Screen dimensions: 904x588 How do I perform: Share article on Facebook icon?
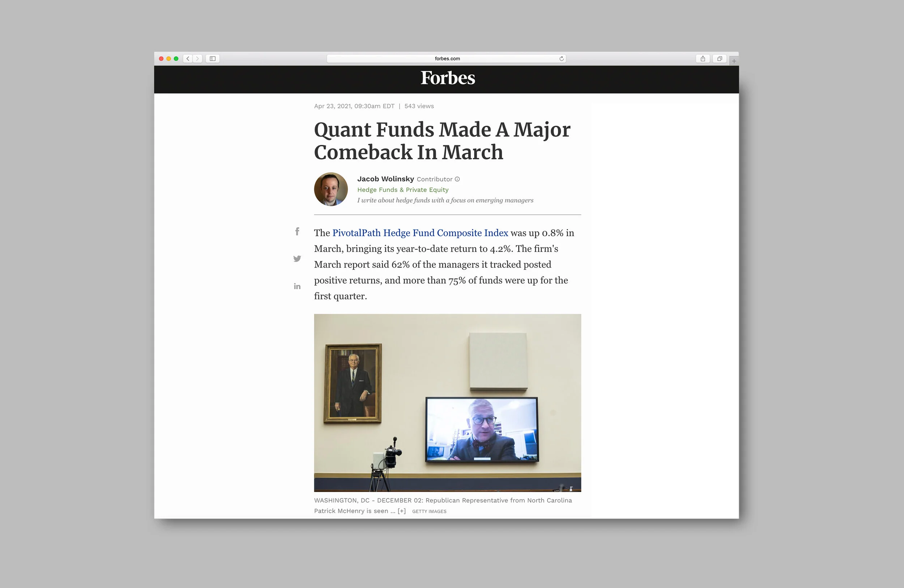297,231
